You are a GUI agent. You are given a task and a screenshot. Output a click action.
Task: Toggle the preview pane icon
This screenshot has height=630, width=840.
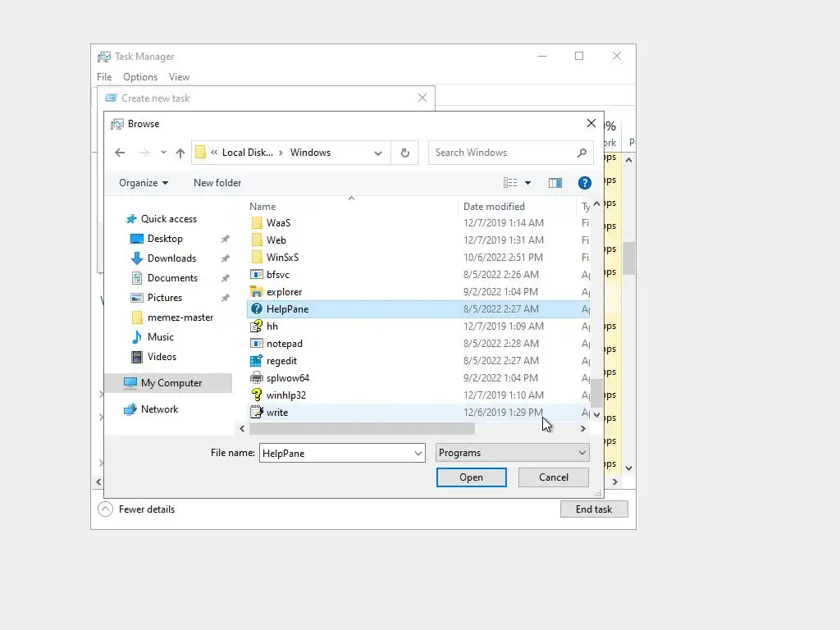point(555,183)
